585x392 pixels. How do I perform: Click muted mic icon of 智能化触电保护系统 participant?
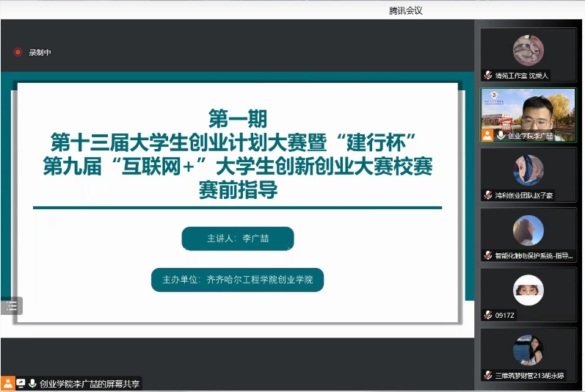[487, 255]
